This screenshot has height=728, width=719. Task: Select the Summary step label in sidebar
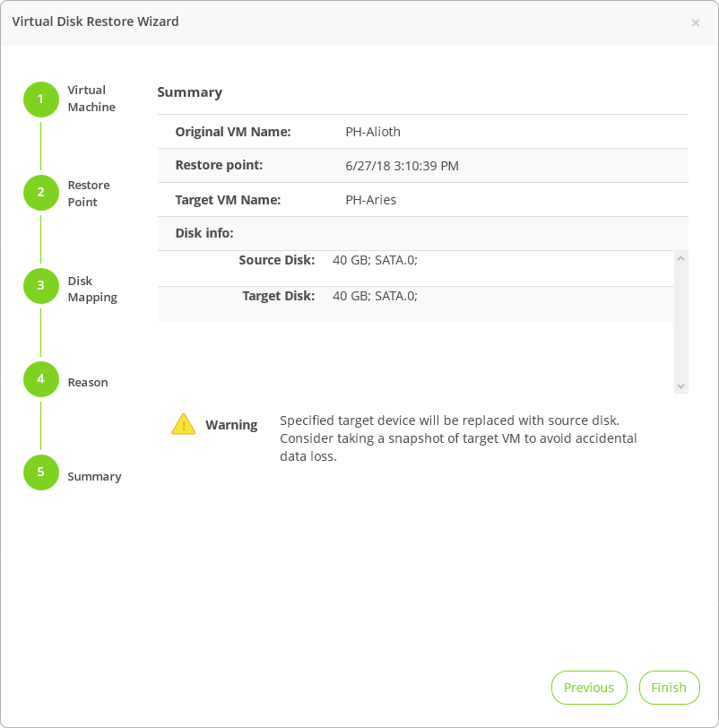click(94, 476)
